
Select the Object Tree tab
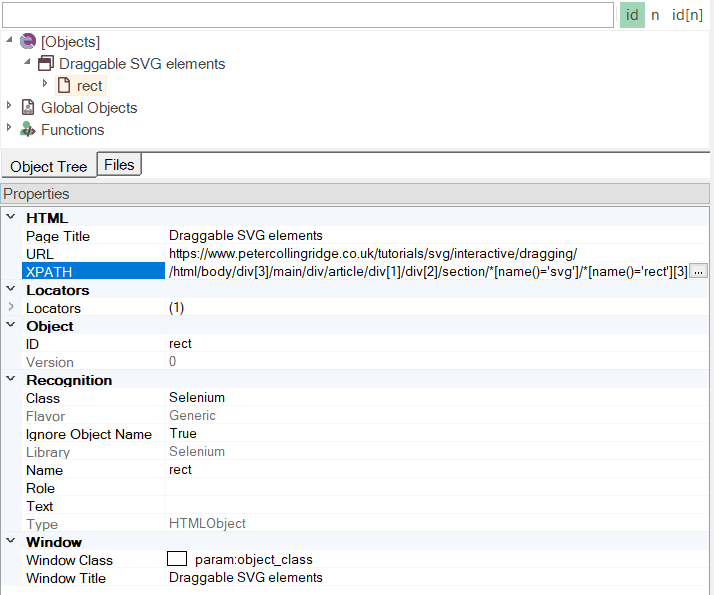[48, 166]
